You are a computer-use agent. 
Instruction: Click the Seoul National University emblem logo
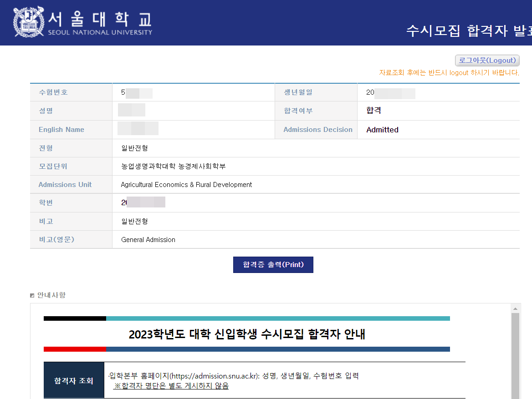pyautogui.click(x=29, y=22)
